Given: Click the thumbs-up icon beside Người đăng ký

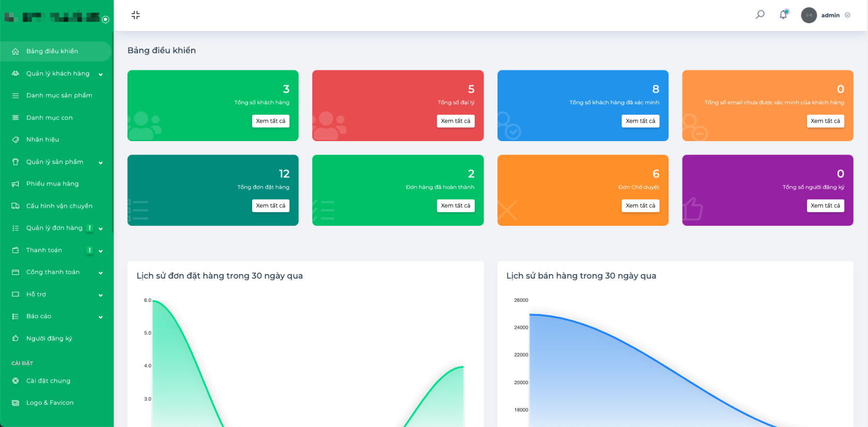Looking at the screenshot, I should pyautogui.click(x=16, y=339).
